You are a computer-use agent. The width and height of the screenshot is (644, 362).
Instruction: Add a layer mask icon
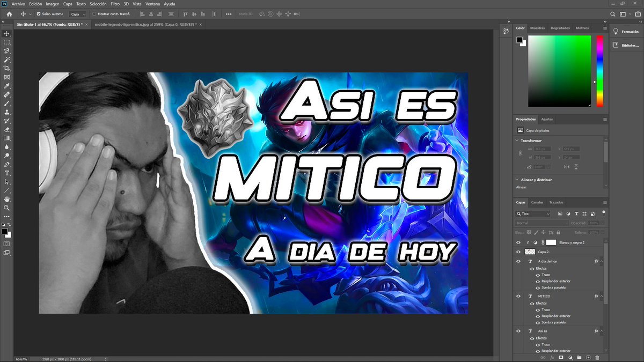pos(561,357)
